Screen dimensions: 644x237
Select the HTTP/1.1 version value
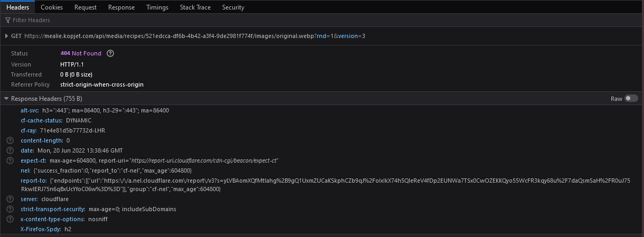point(72,64)
